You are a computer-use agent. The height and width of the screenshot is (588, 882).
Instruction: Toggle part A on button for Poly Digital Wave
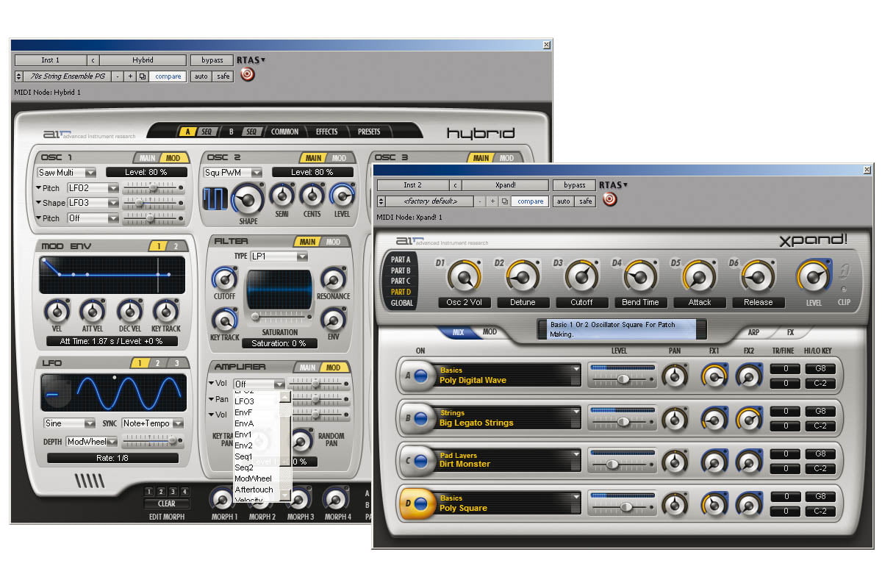(420, 376)
